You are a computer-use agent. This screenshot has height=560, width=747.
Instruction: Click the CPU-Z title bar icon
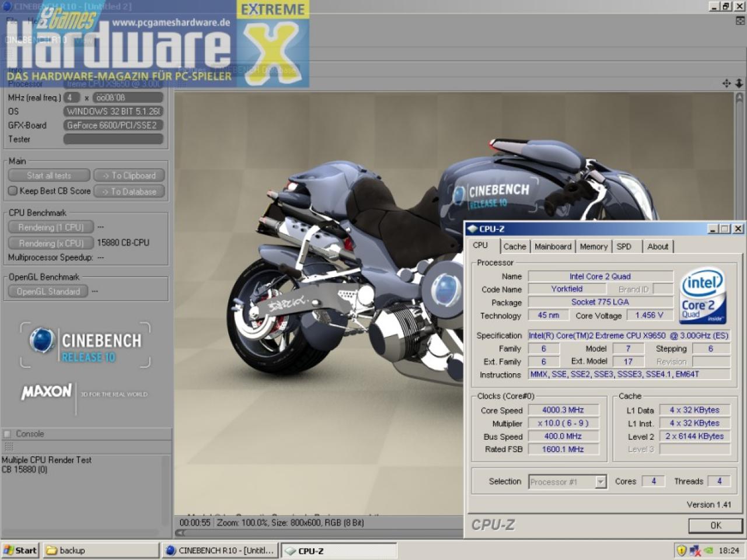(x=473, y=229)
